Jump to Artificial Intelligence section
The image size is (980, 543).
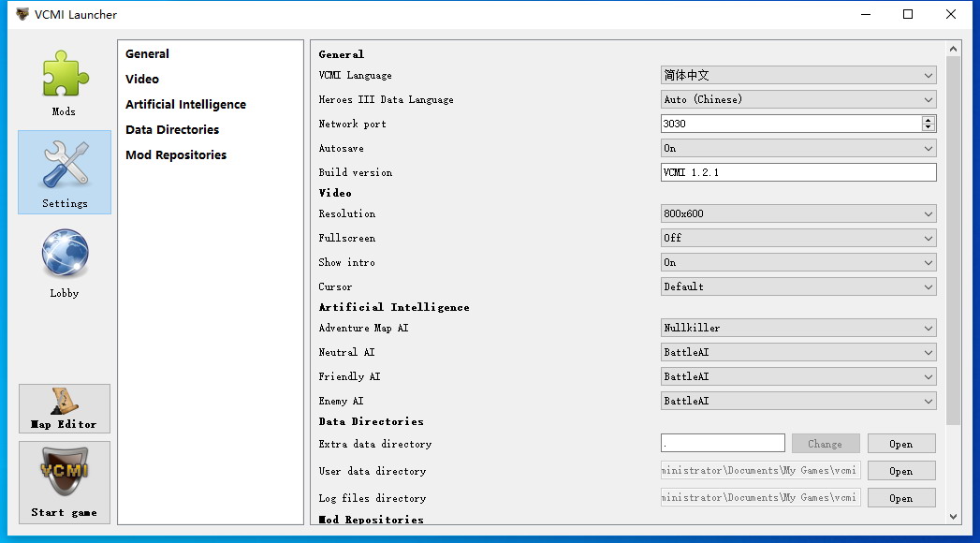(185, 104)
